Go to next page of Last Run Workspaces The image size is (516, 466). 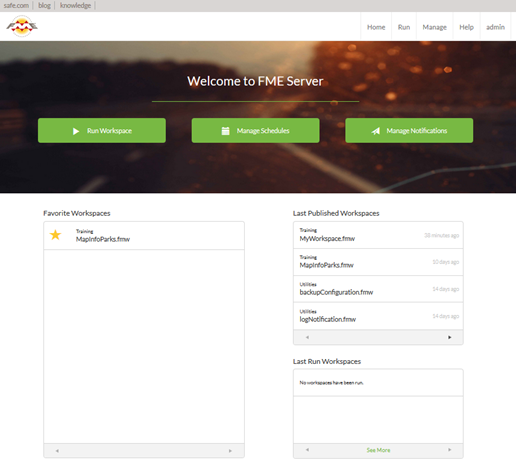click(449, 450)
